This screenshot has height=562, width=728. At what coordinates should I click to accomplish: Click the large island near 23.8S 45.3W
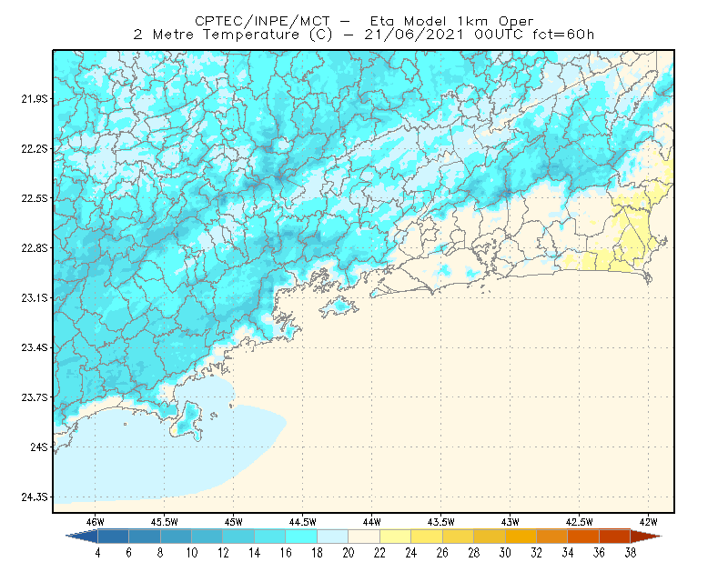pos(187,421)
